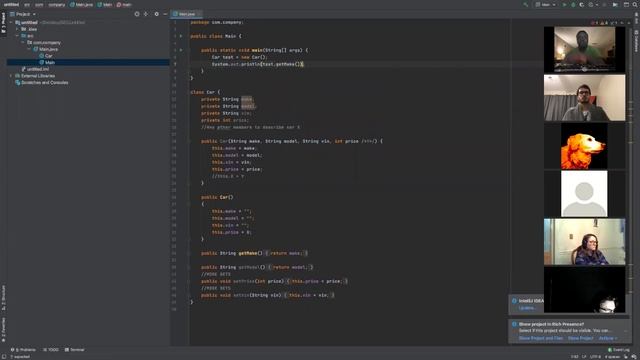Select the Main class in project tree
Image resolution: width=640 pixels, height=360 pixels.
pos(47,62)
